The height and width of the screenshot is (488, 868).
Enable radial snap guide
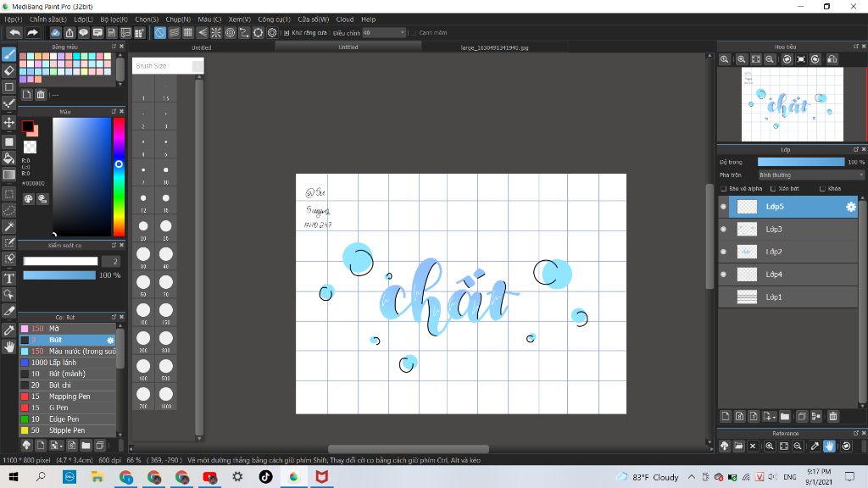(x=216, y=33)
